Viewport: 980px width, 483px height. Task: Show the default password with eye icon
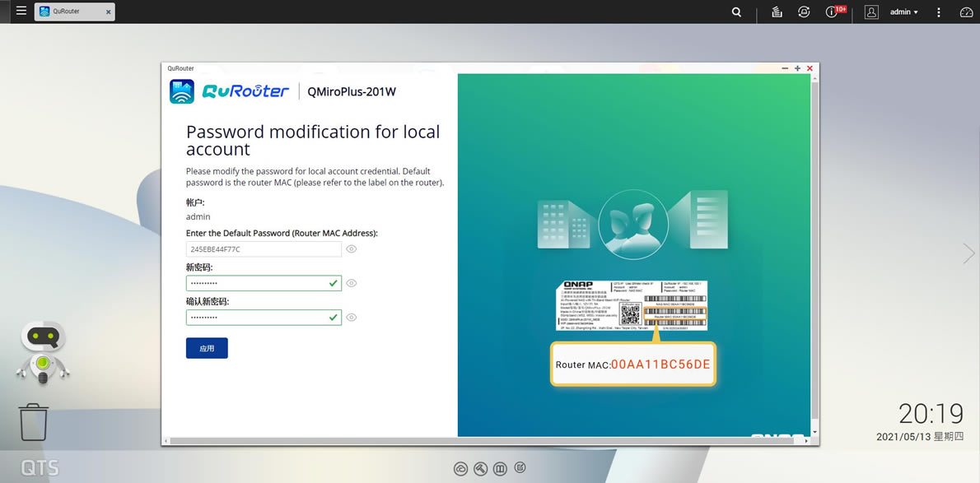[x=352, y=249]
